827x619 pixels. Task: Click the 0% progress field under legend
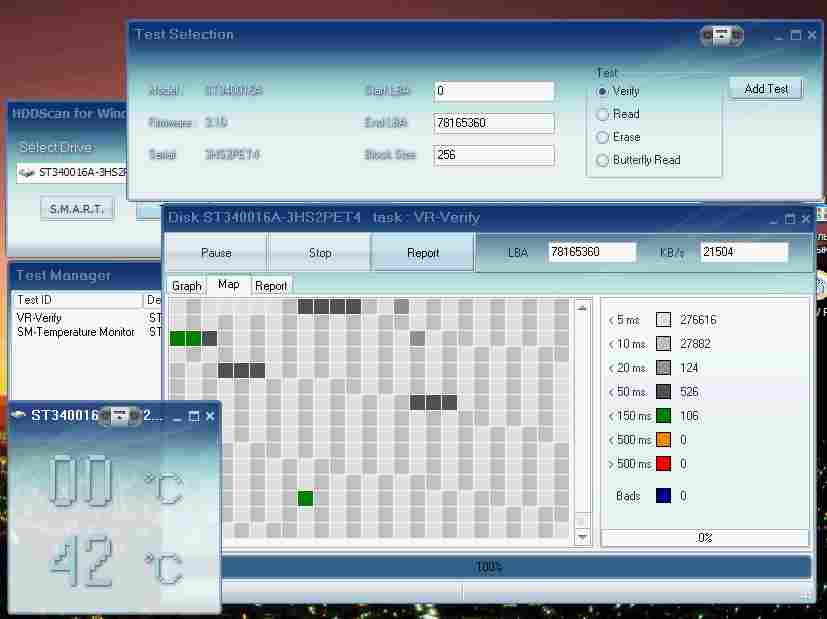[705, 538]
